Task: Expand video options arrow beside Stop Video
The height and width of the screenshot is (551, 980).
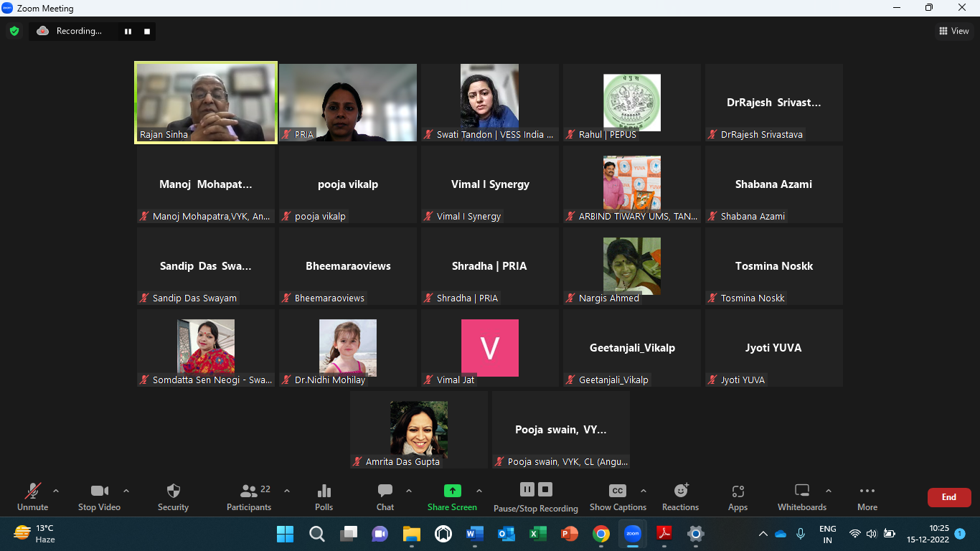Action: (126, 491)
